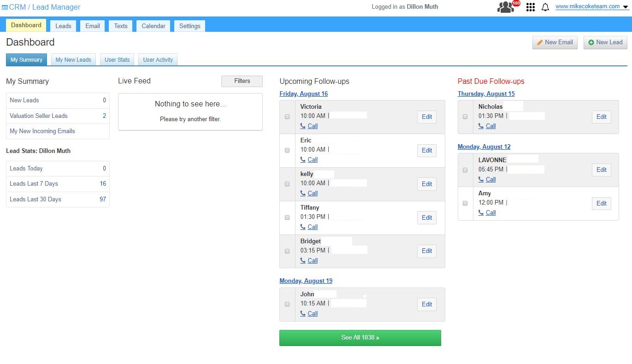632x364 pixels.
Task: Go to the Leads tab
Action: [x=63, y=26]
